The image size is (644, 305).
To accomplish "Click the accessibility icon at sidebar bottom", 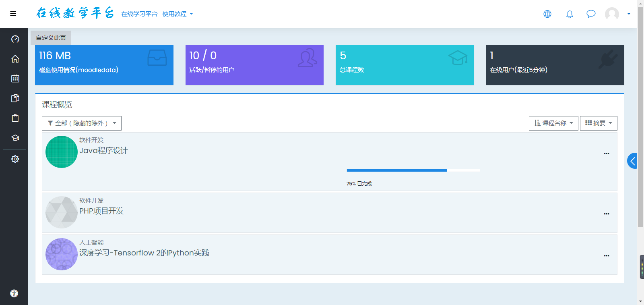I will coord(14,293).
